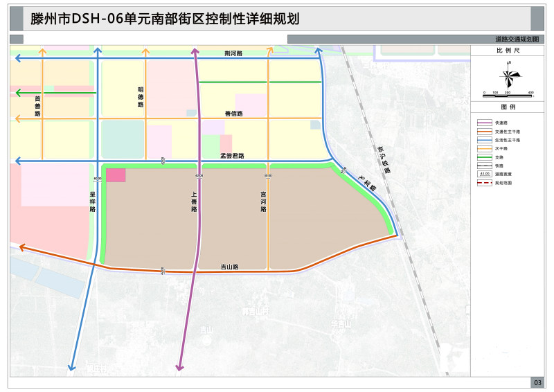Click the blue arrowhead at top of the eastern arterial
Viewport: 554px width, 392px height.
coord(319,52)
